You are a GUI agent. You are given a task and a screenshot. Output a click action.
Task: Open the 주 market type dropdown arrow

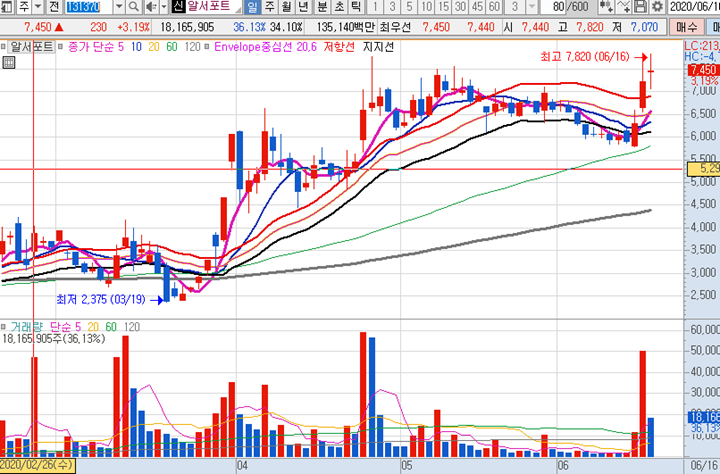[38, 6]
